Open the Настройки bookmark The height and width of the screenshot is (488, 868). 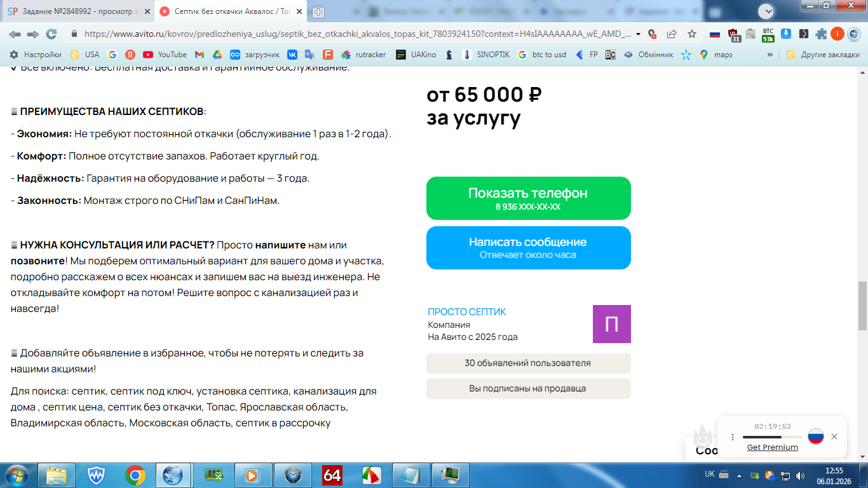pyautogui.click(x=36, y=55)
